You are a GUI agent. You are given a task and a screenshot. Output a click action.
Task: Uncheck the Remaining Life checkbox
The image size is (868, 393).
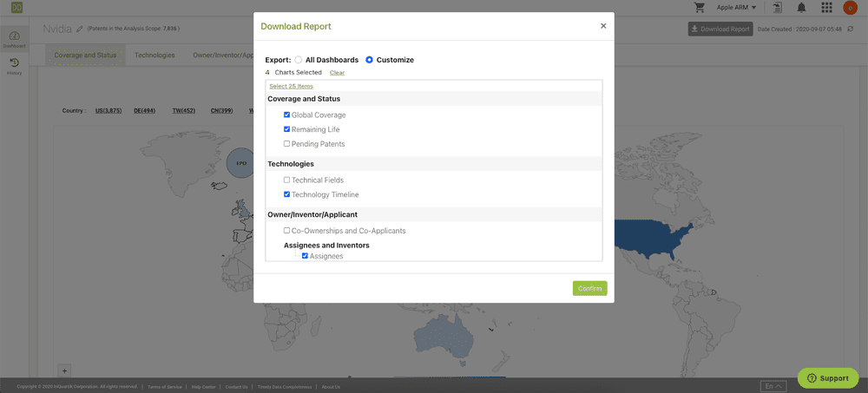(286, 129)
